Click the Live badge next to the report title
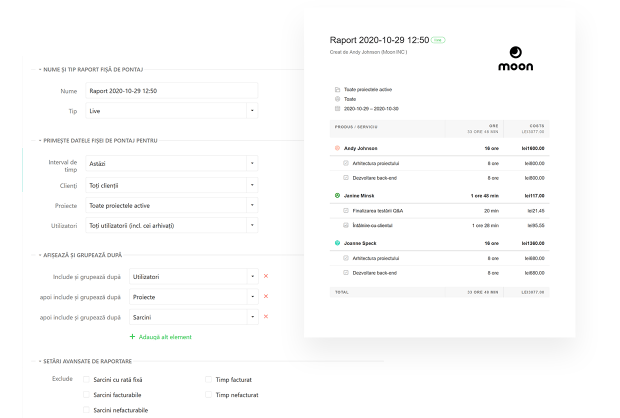 point(440,41)
